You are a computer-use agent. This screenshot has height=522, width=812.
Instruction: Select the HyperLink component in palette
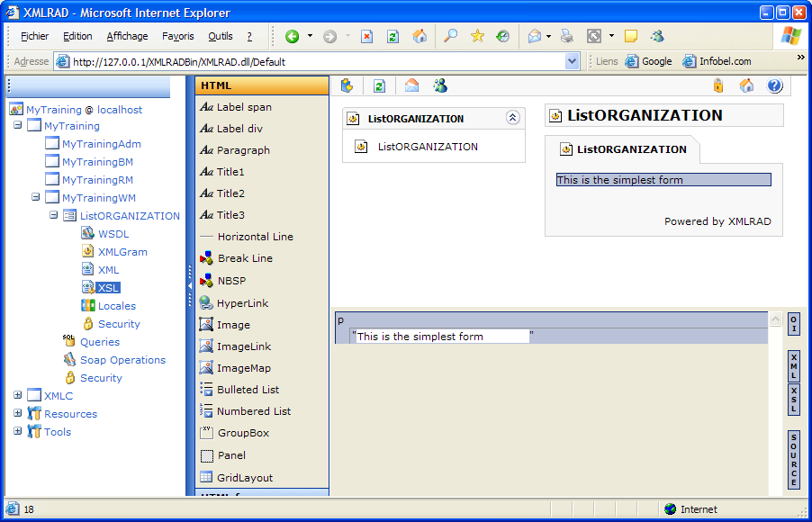[242, 303]
